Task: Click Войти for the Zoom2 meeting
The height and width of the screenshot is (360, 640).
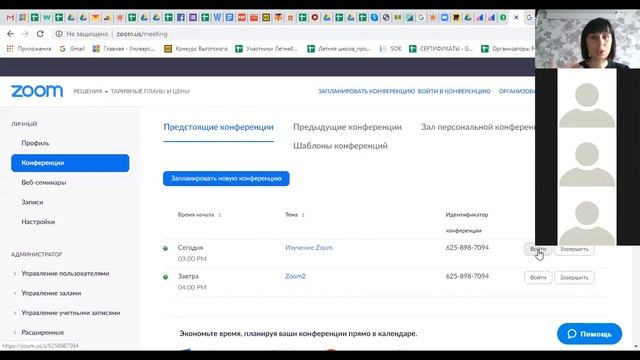Action: pos(538,278)
